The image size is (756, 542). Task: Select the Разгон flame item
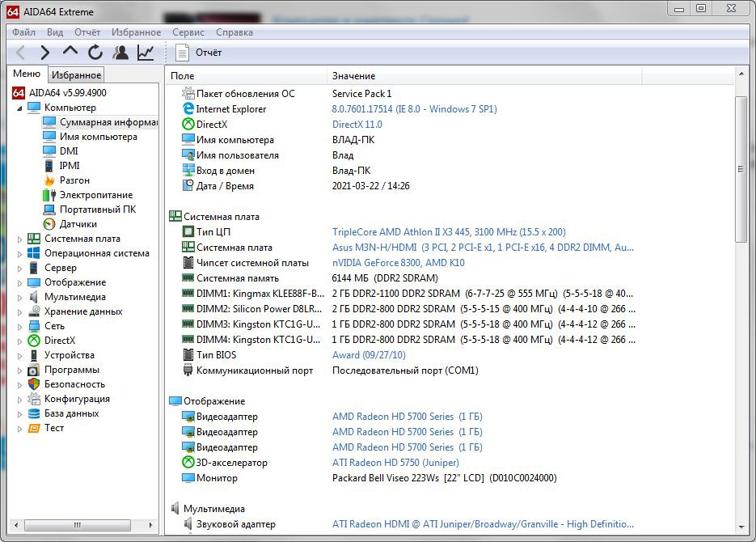(x=74, y=180)
